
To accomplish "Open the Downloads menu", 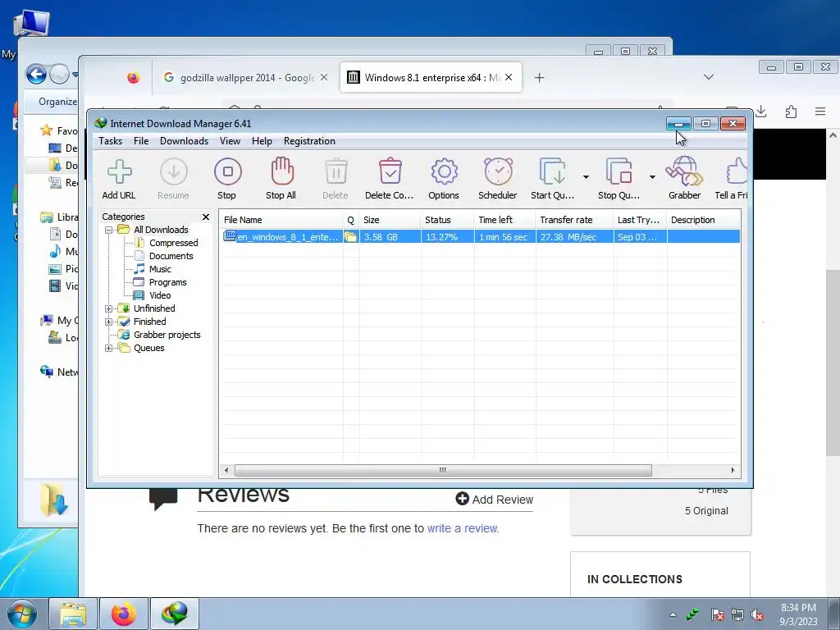I will coord(184,141).
